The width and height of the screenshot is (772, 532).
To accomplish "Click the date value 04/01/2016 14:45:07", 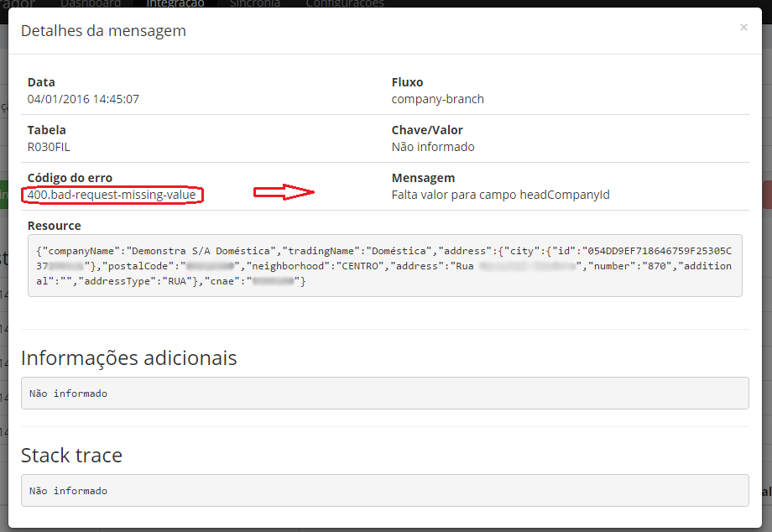I will (x=83, y=99).
